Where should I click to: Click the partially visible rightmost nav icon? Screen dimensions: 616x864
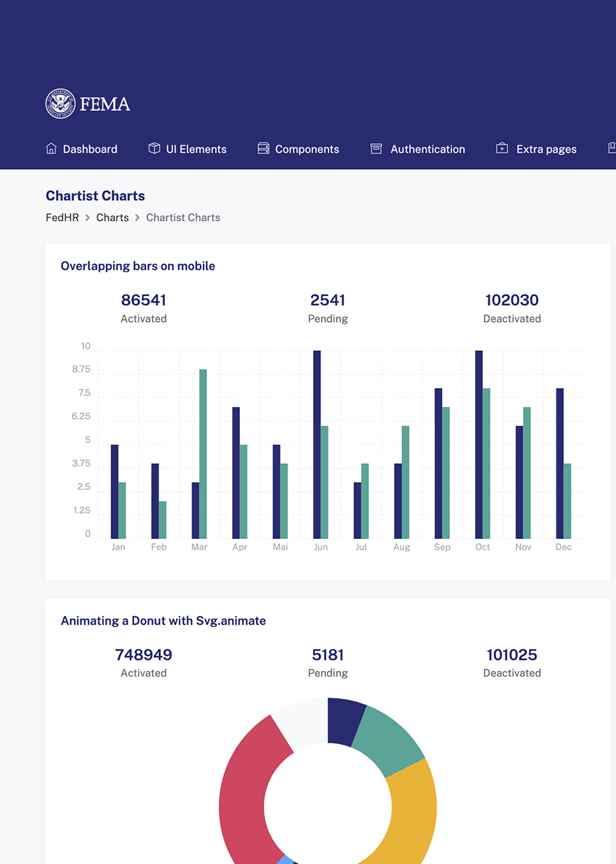point(612,148)
